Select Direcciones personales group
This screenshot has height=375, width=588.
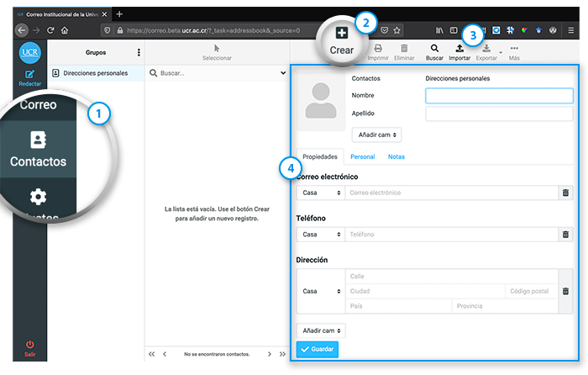pyautogui.click(x=95, y=73)
